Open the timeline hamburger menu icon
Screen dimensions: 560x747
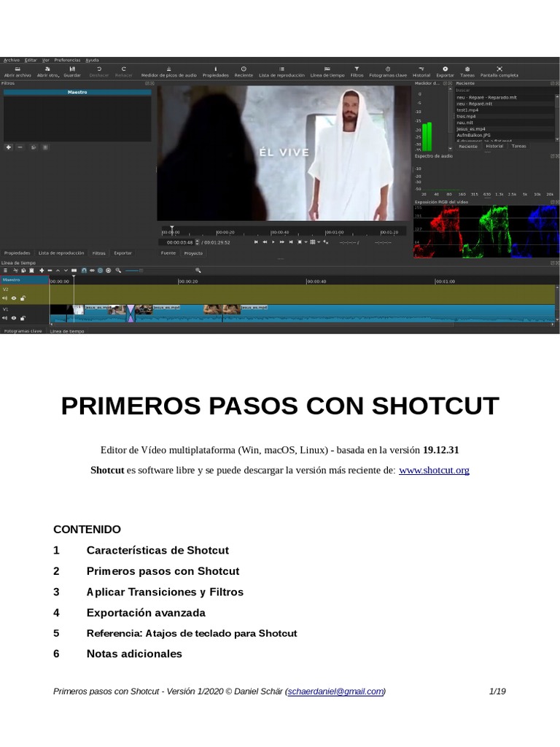[5, 271]
